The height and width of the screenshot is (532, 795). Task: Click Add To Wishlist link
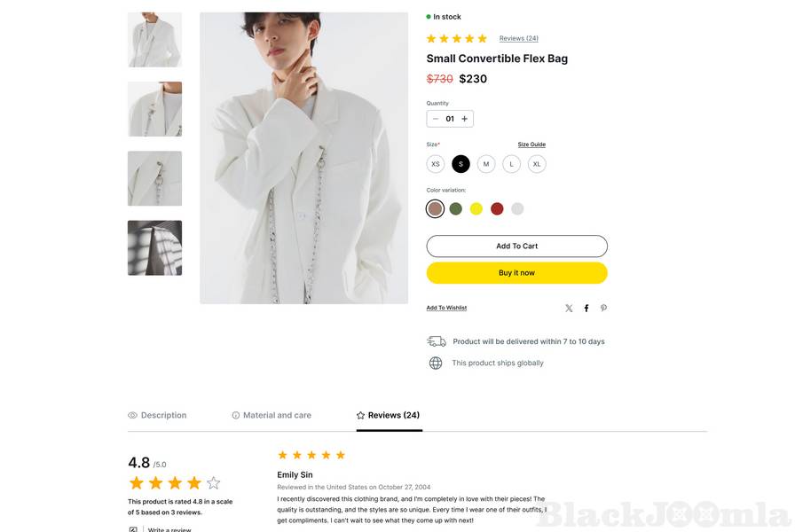click(446, 308)
